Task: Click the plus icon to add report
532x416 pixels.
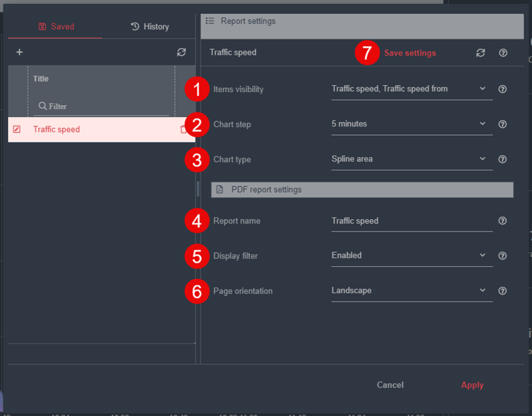Action: tap(19, 52)
